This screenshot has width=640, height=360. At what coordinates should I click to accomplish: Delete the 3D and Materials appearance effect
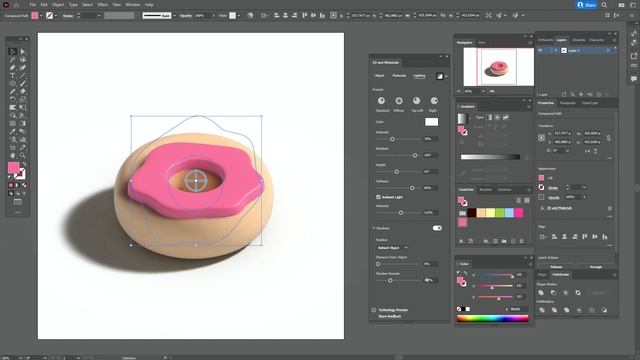tap(610, 209)
